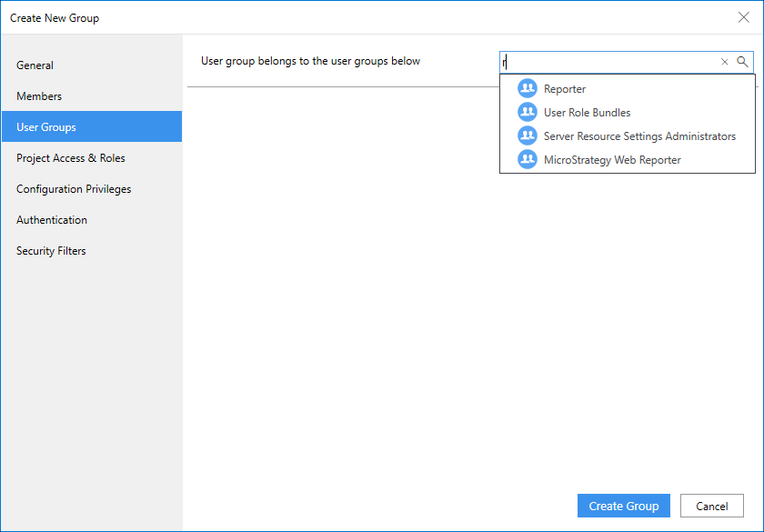Image resolution: width=764 pixels, height=532 pixels.
Task: Open Configuration Privileges section
Action: [74, 189]
